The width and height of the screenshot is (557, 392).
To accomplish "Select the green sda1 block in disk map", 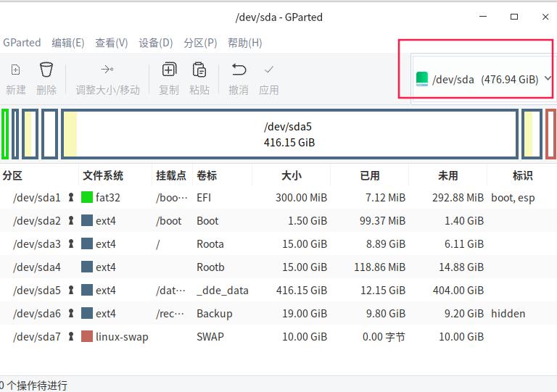I will coord(5,134).
